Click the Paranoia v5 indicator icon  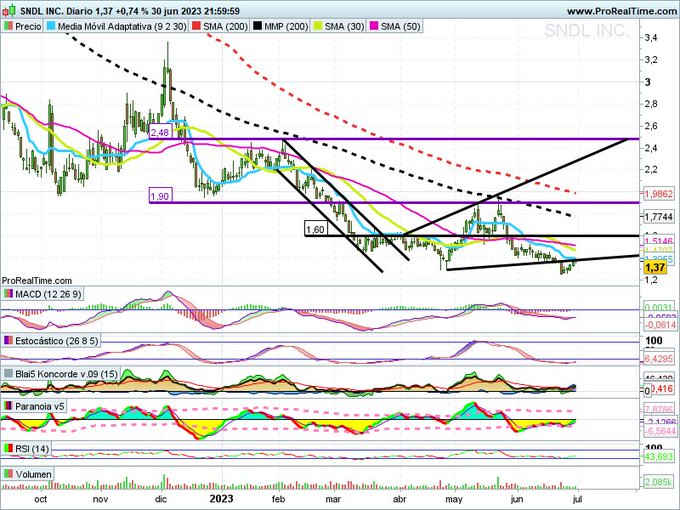[8, 406]
